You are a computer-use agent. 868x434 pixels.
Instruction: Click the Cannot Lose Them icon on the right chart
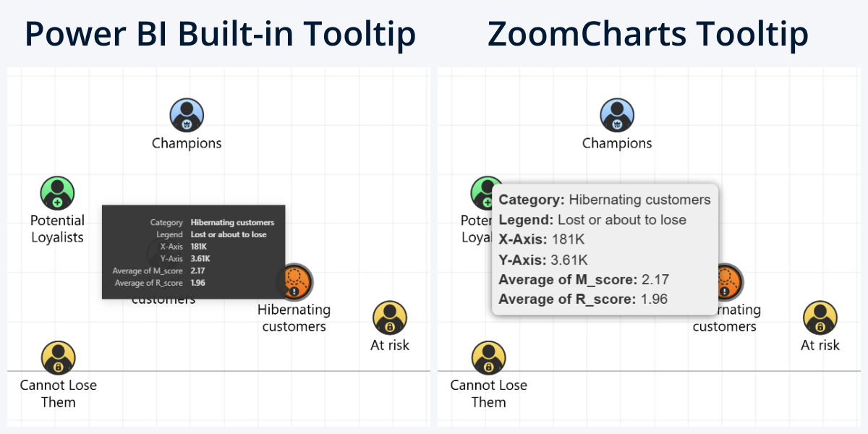coord(488,357)
